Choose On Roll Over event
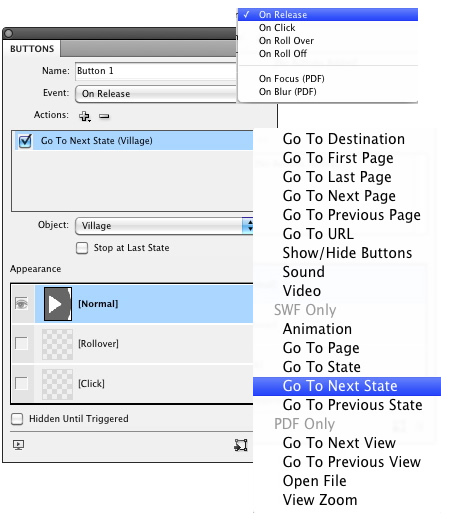 [286, 41]
